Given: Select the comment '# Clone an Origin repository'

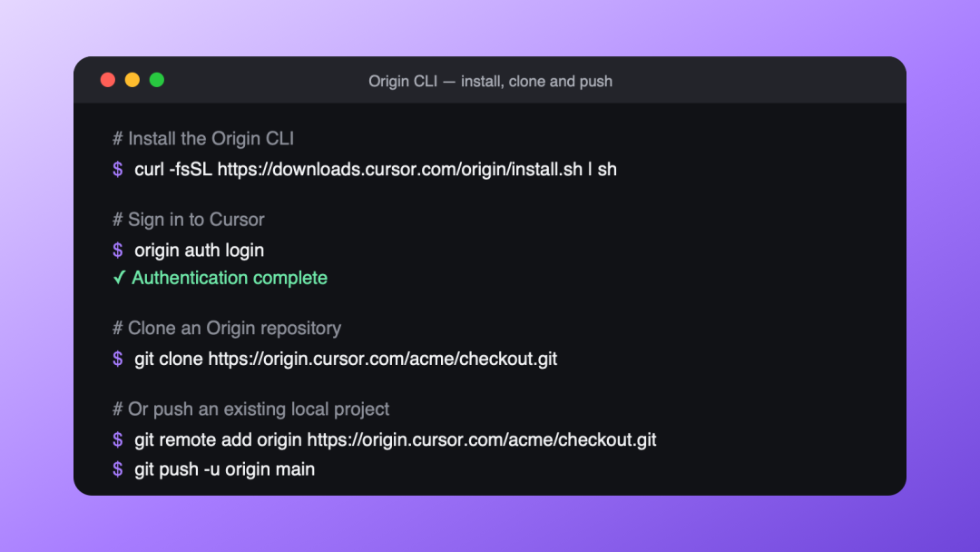Looking at the screenshot, I should pyautogui.click(x=227, y=328).
